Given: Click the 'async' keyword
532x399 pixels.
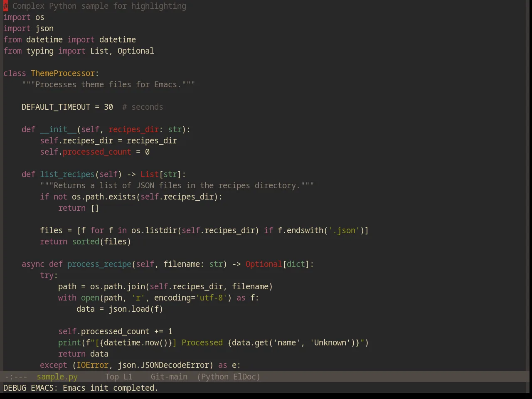Looking at the screenshot, I should 33,264.
